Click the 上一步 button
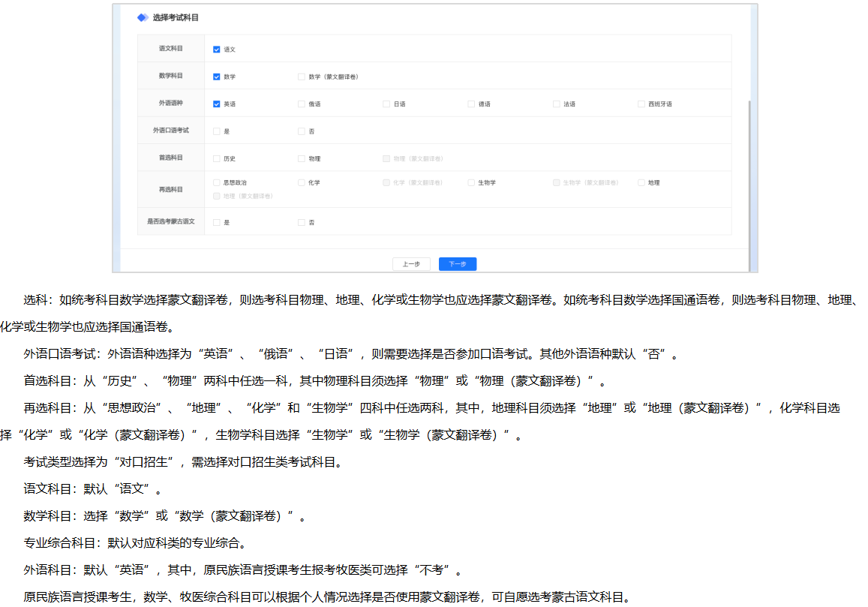868x607 pixels. click(411, 264)
